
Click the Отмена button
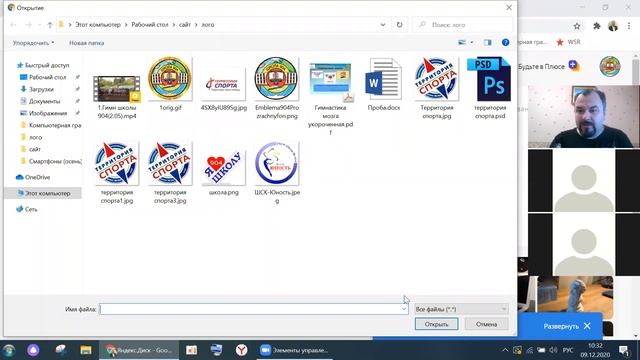486,324
